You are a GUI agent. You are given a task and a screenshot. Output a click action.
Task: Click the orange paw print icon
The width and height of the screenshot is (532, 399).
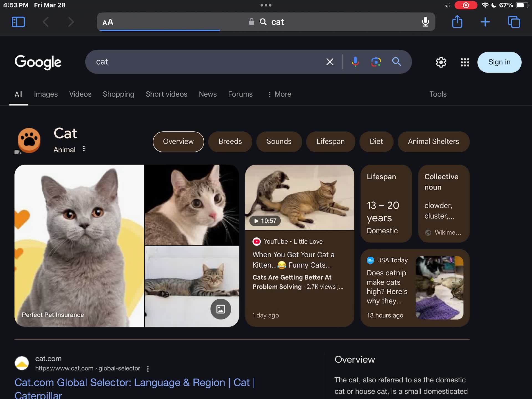click(29, 140)
